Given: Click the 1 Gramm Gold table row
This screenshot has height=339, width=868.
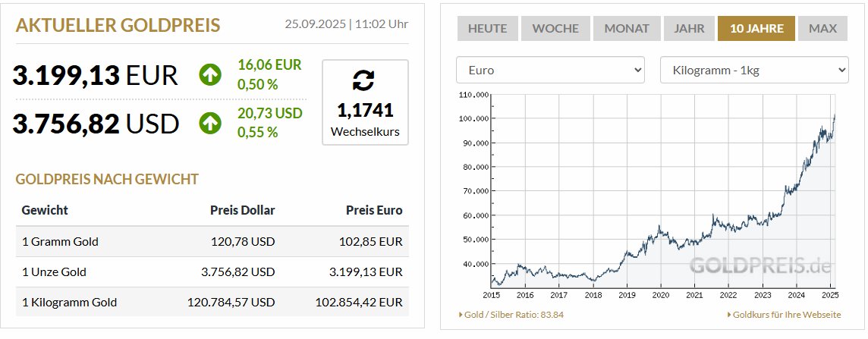Looking at the screenshot, I should coord(212,242).
